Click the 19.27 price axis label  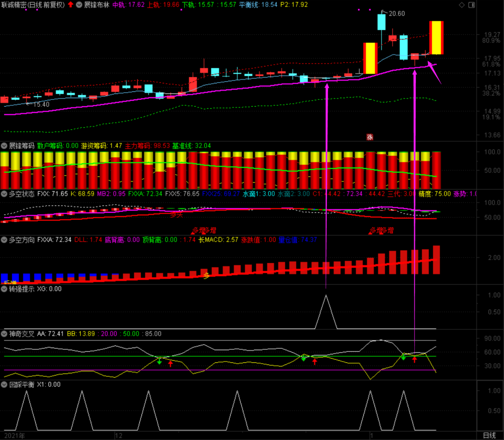[492, 35]
